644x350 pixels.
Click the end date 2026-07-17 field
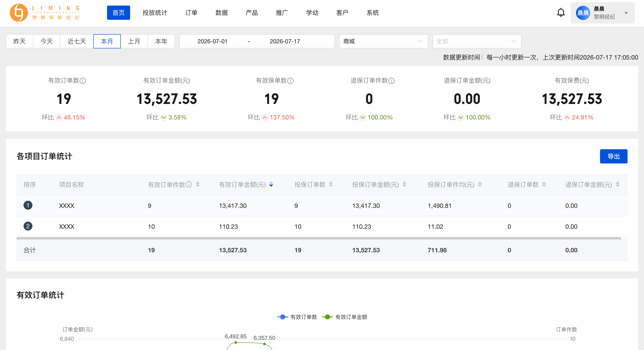click(285, 41)
